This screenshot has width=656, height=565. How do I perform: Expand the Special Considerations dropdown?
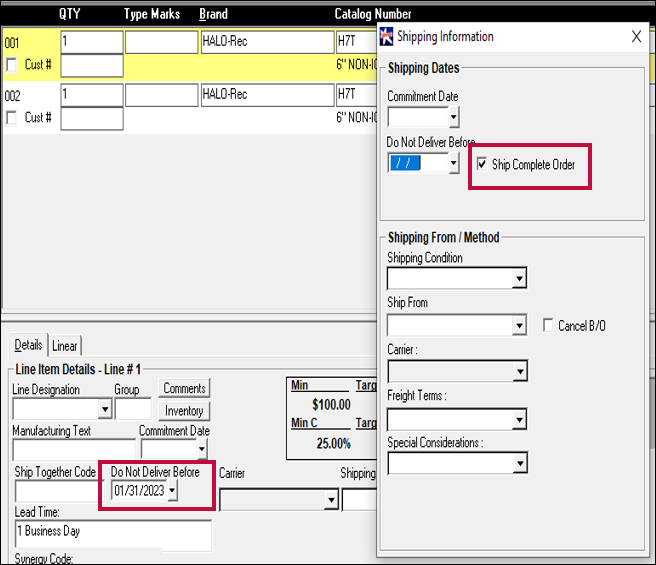coord(518,464)
